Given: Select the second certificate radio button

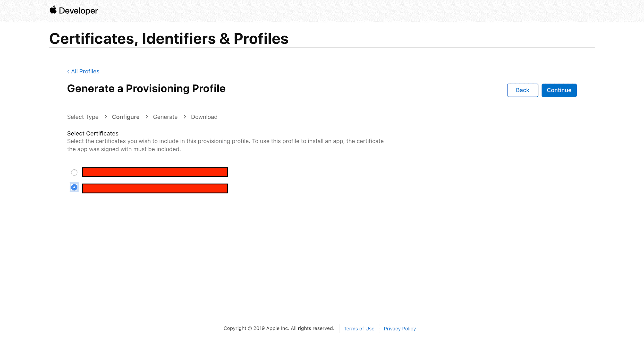Looking at the screenshot, I should [x=74, y=187].
